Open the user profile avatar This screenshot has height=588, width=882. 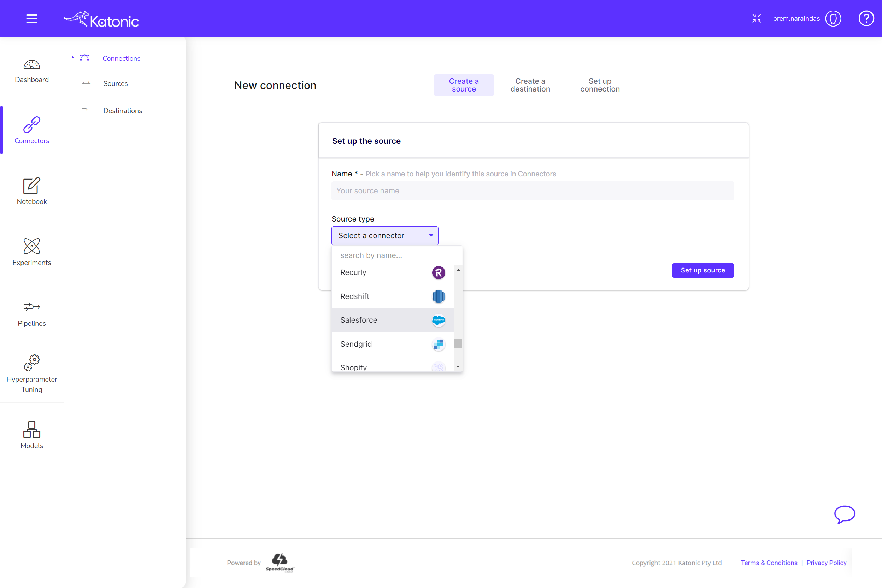click(833, 18)
